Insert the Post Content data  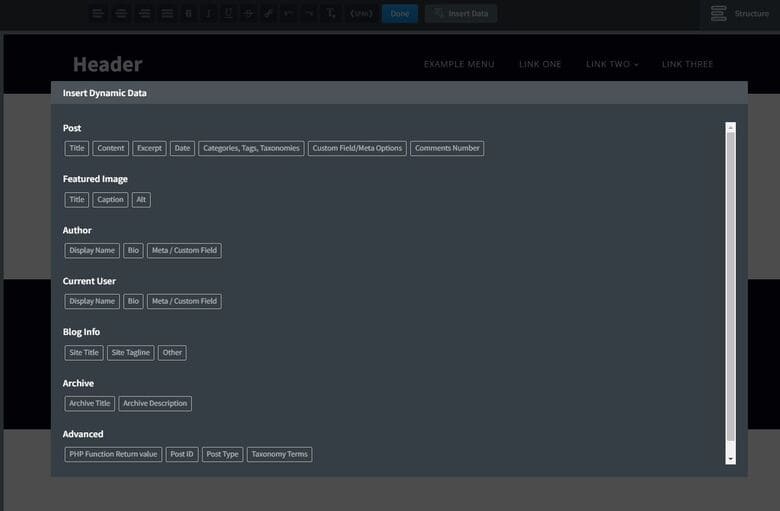[110, 148]
